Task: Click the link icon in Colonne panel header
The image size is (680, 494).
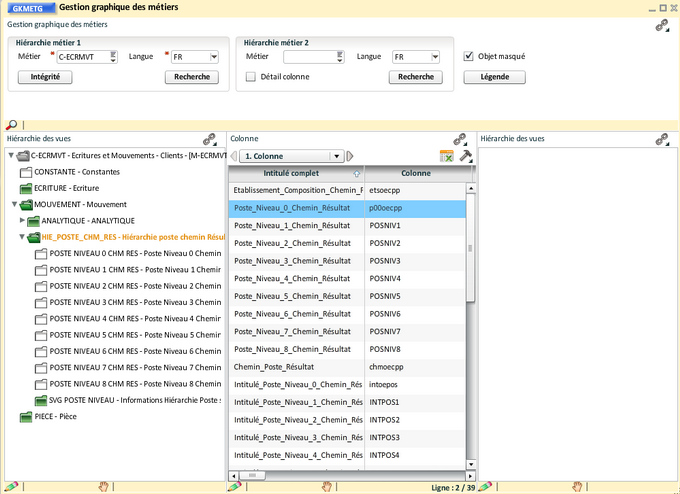Action: pyautogui.click(x=460, y=139)
